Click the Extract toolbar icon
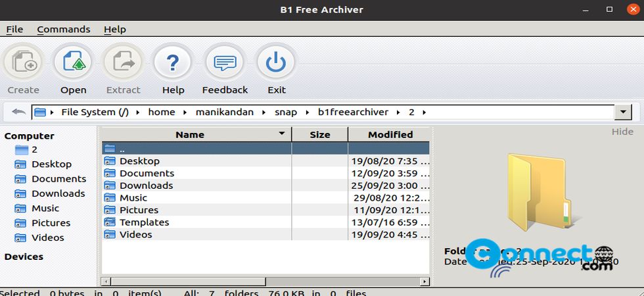 tap(124, 63)
